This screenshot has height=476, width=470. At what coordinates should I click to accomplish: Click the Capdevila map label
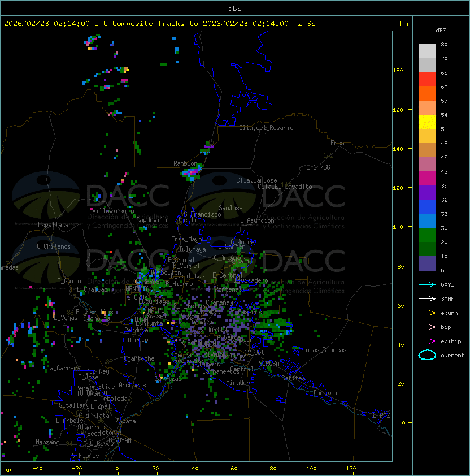(151, 220)
